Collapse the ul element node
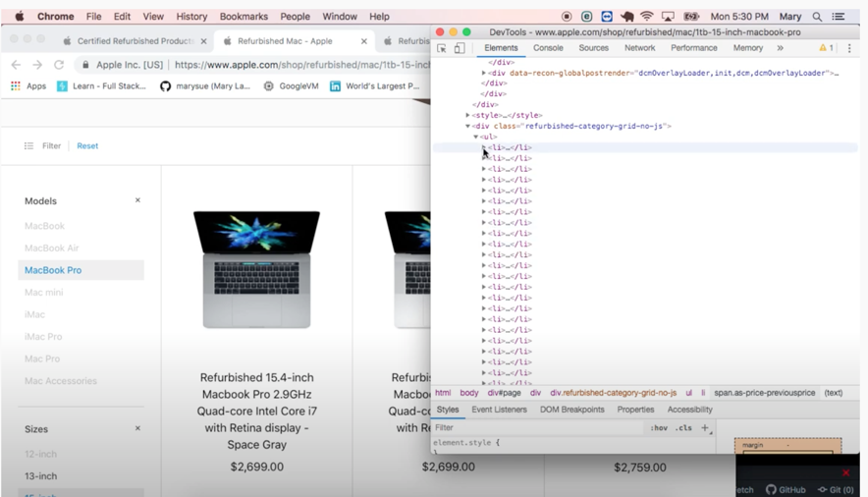 click(475, 137)
